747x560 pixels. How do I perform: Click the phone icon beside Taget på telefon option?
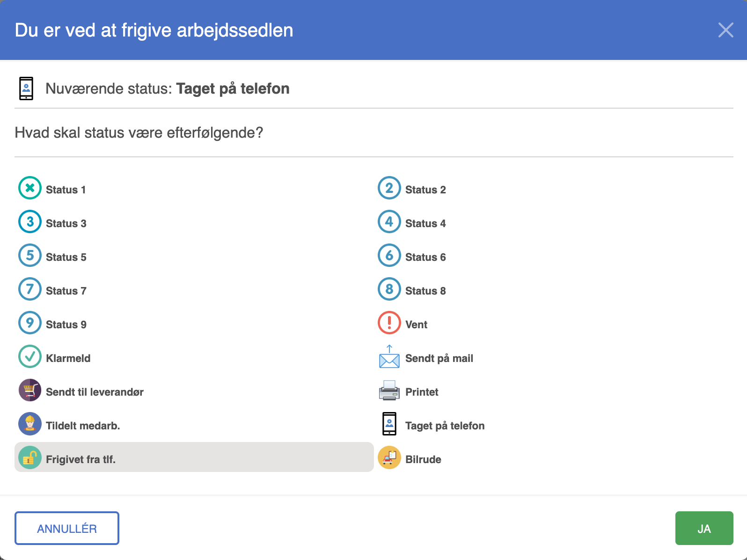389,424
